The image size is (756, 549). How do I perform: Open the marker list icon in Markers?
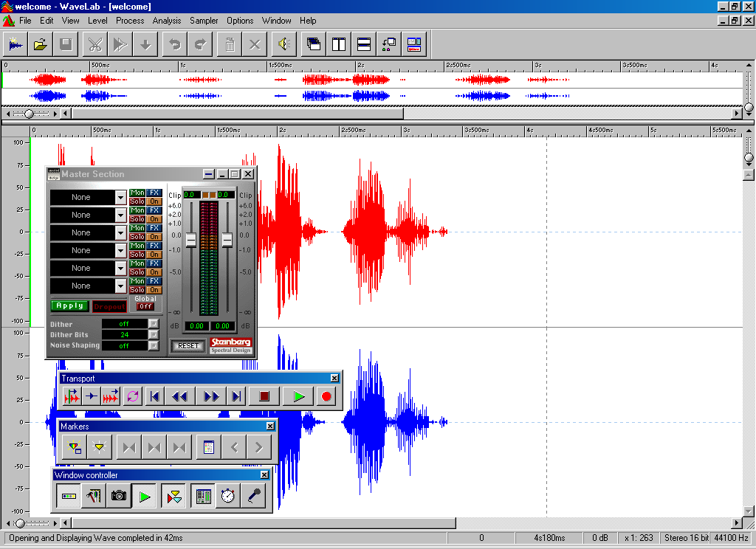pyautogui.click(x=208, y=446)
